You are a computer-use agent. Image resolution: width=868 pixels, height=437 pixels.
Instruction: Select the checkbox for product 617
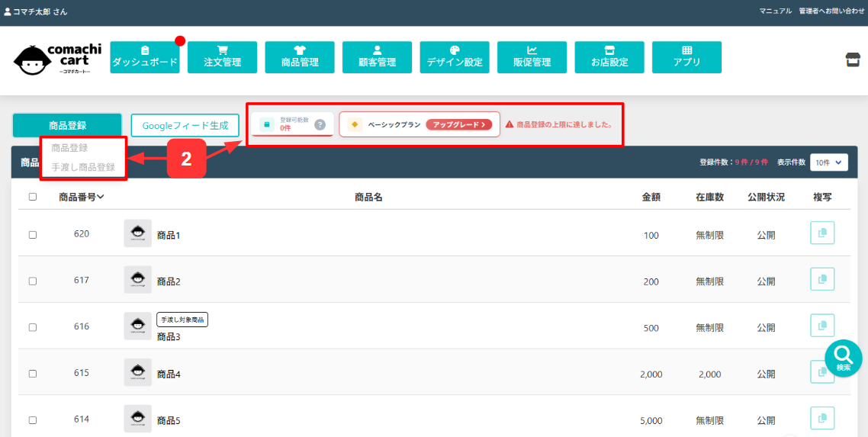point(33,281)
